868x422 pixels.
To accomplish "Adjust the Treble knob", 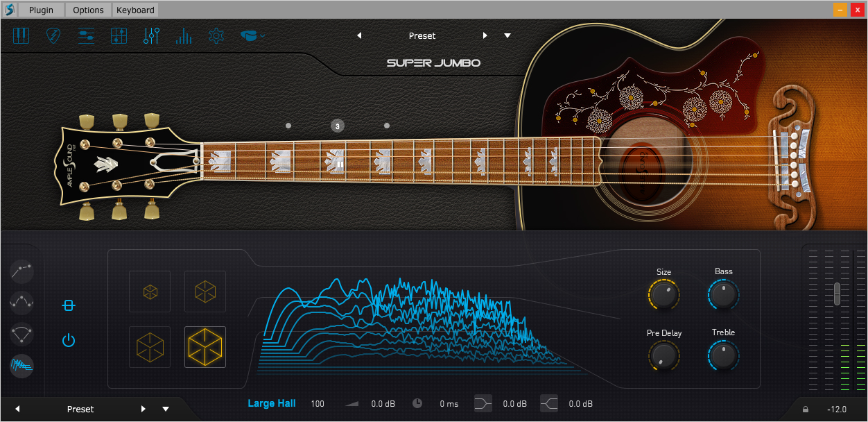I will point(723,356).
